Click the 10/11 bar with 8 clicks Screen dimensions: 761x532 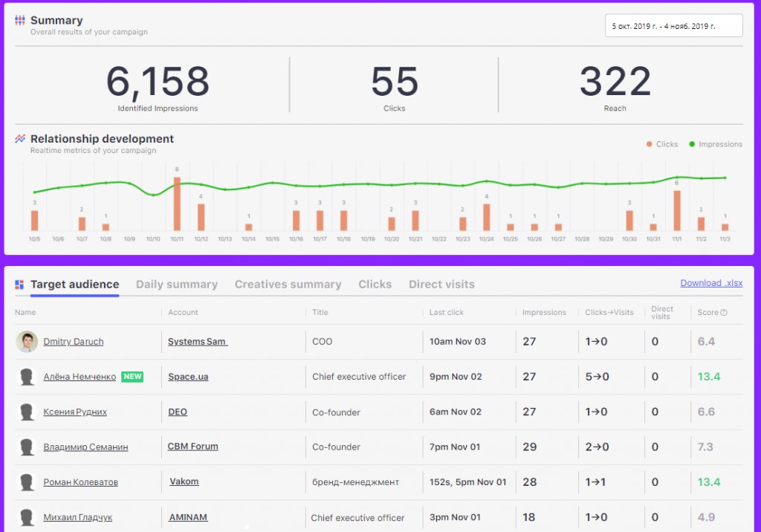(x=177, y=204)
